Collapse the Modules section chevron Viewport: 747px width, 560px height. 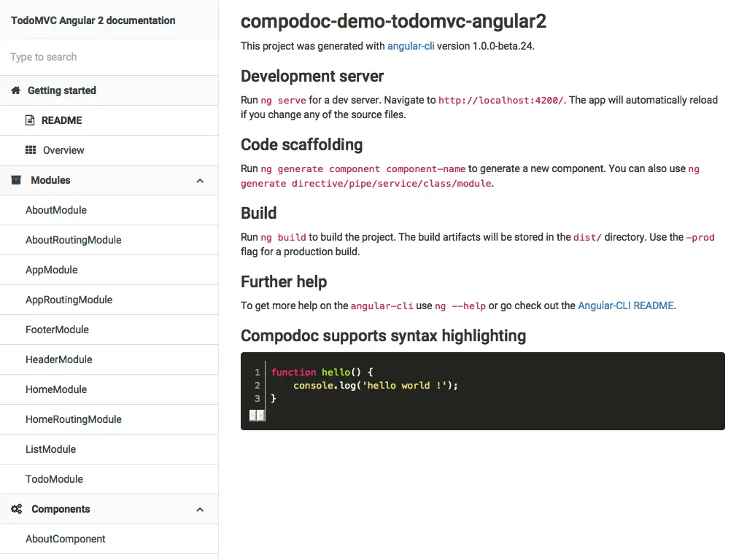point(200,181)
